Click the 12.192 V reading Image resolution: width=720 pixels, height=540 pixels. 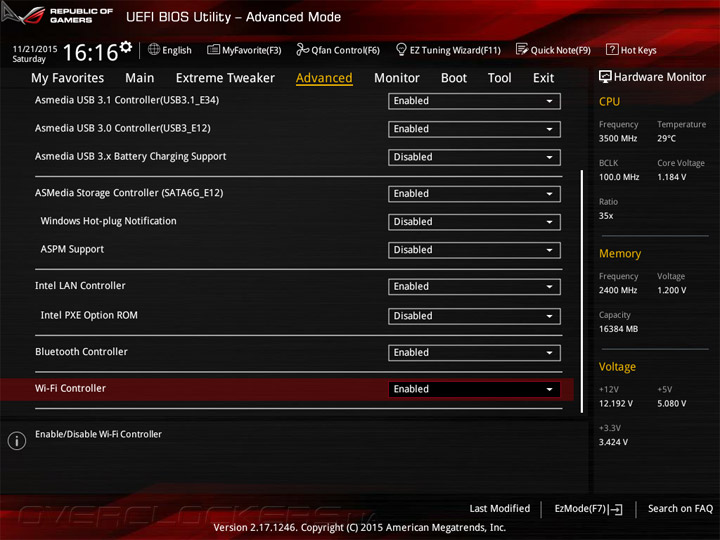pyautogui.click(x=616, y=404)
